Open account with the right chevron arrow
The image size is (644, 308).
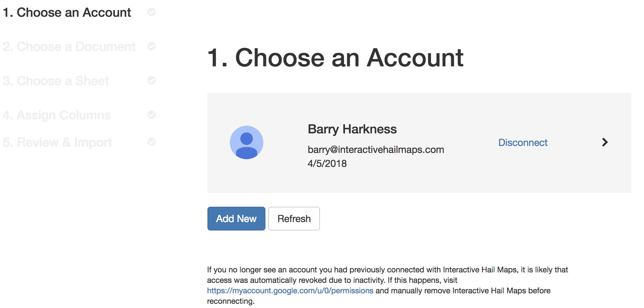tap(605, 142)
